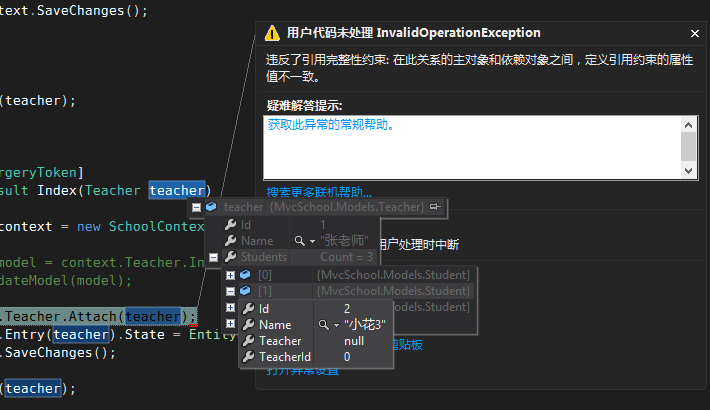Click the teacher Name value 张老师
Screen dimensions: 710x410
click(344, 241)
